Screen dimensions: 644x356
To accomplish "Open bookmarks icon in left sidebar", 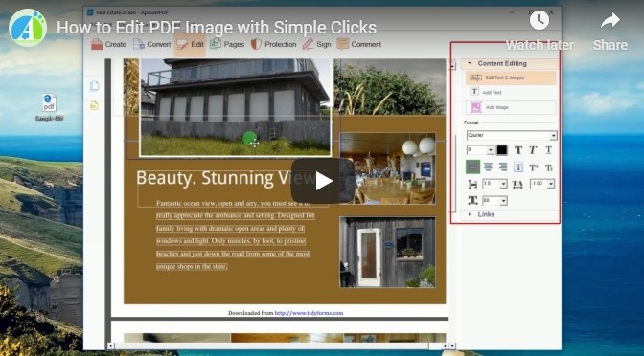I will pos(95,105).
